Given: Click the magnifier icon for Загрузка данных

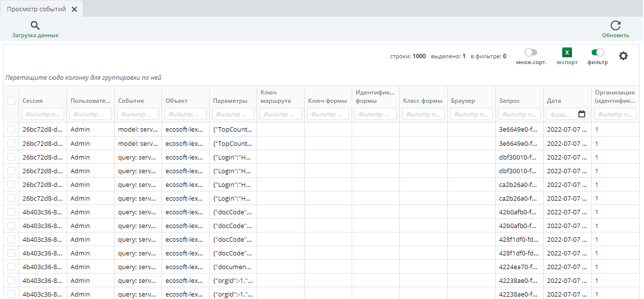Looking at the screenshot, I should [x=35, y=26].
